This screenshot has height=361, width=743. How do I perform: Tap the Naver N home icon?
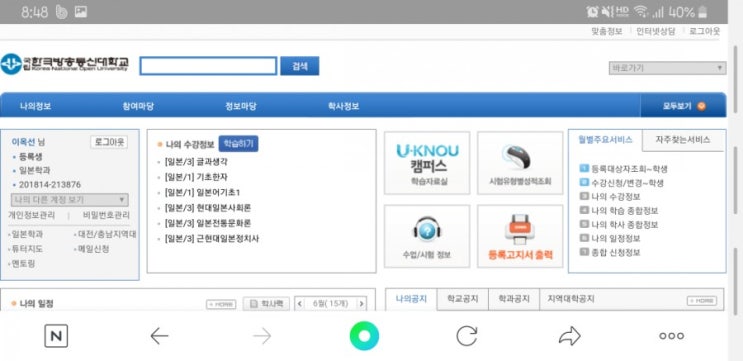coord(56,336)
